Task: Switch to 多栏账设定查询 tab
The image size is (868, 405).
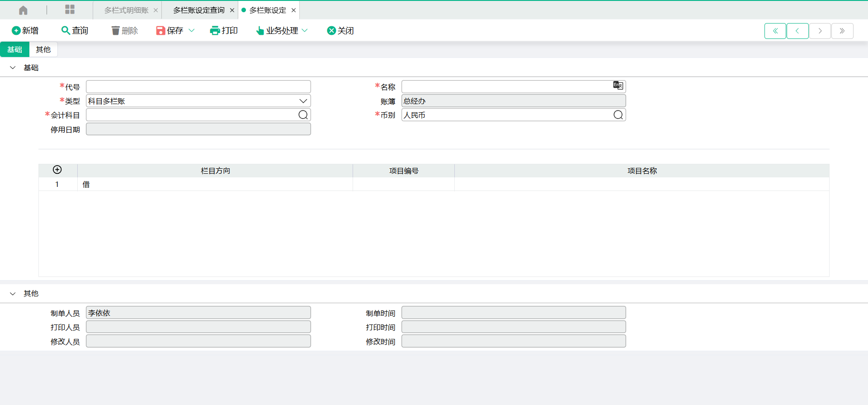Action: click(x=198, y=10)
